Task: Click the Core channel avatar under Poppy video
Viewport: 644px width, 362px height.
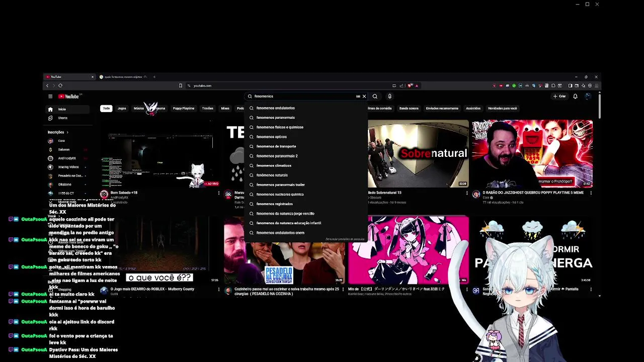Action: pyautogui.click(x=476, y=194)
